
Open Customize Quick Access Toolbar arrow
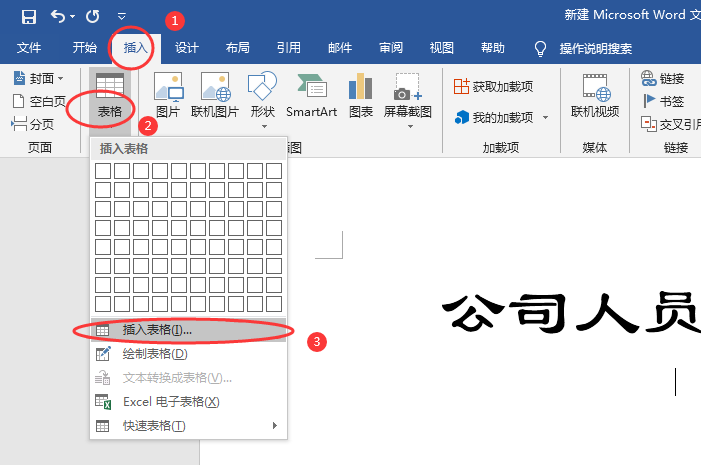coord(122,17)
